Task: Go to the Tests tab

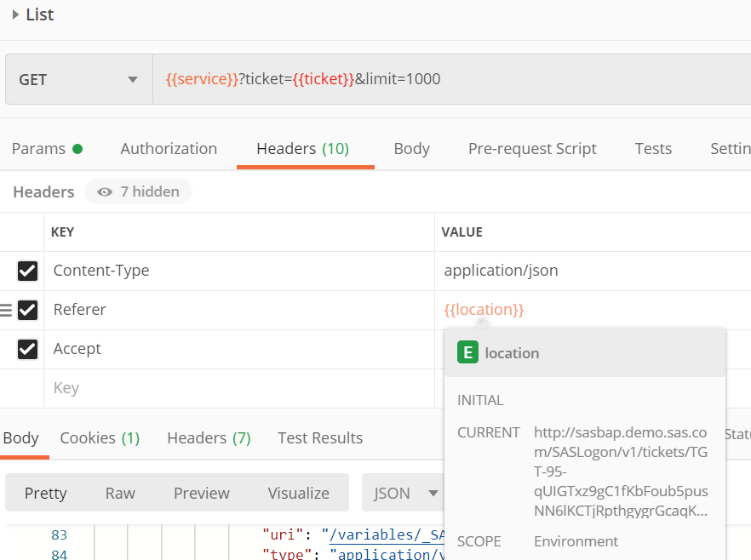Action: tap(653, 148)
